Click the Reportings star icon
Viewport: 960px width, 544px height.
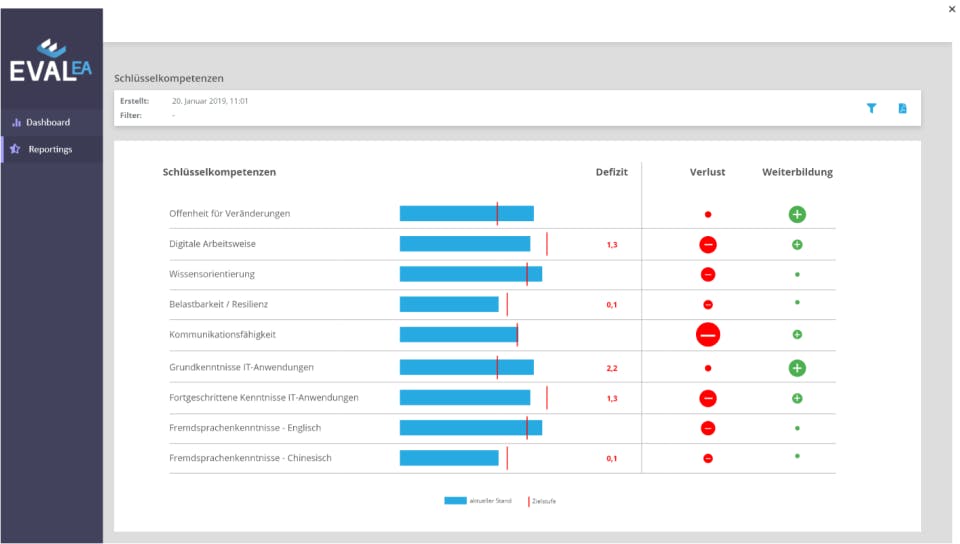click(x=15, y=149)
